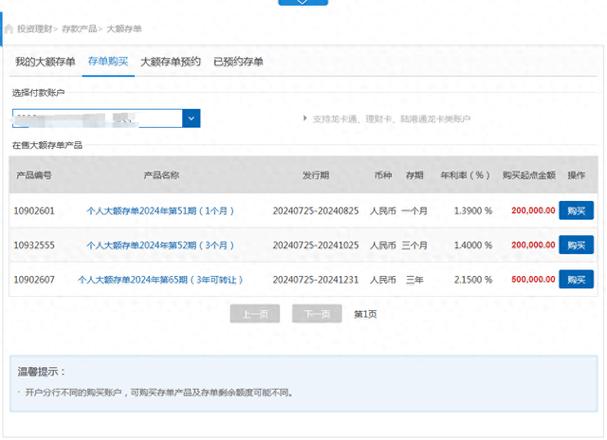This screenshot has height=440, width=607.
Task: Click the 第1页 page indicator
Action: pyautogui.click(x=365, y=314)
